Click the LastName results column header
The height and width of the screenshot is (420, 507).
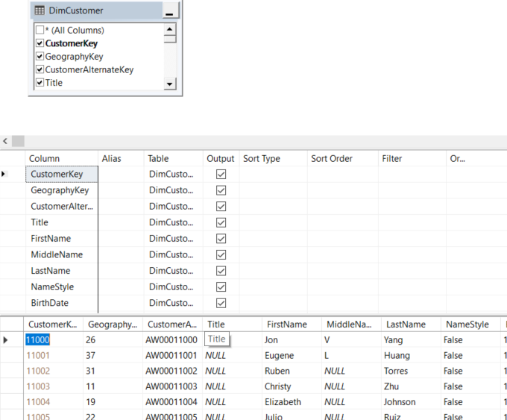click(x=411, y=325)
